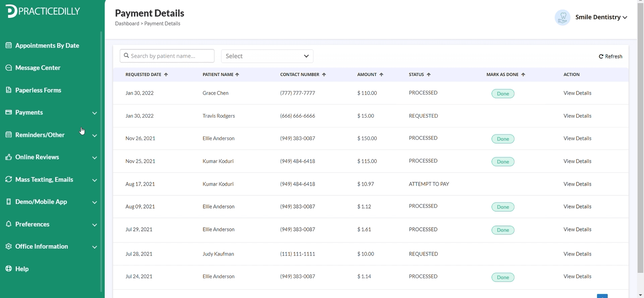Expand the Demo/Mobile App chevron
Screen dimensions: 644x298
click(95, 202)
